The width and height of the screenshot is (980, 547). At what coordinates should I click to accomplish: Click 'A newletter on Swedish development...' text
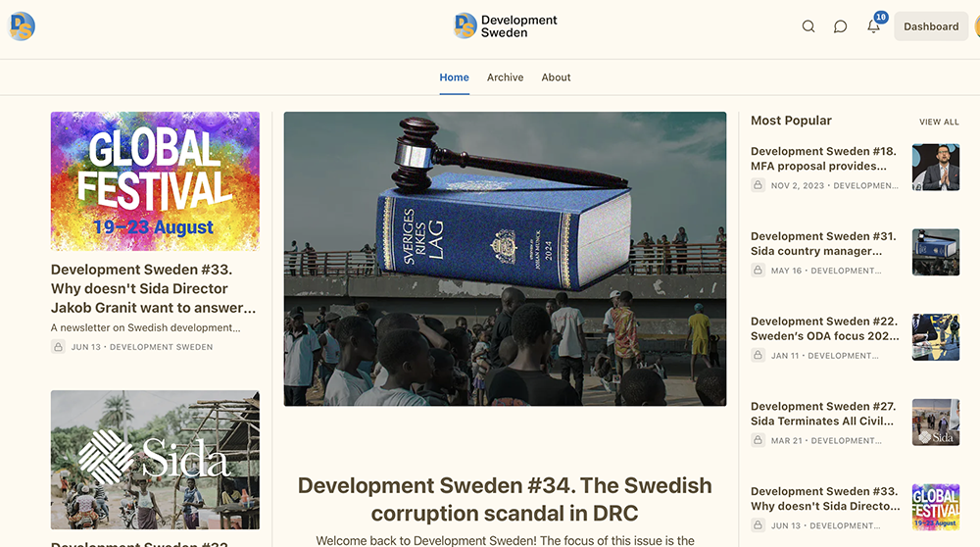tap(146, 327)
